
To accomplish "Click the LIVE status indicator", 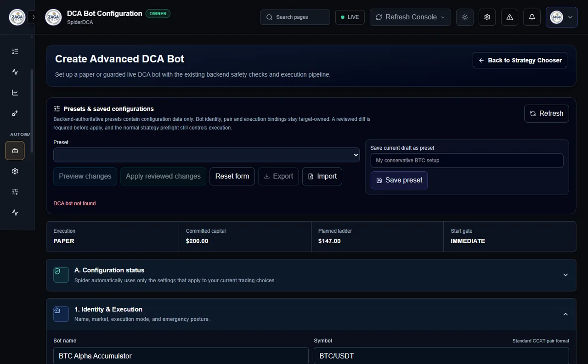I will pyautogui.click(x=350, y=17).
